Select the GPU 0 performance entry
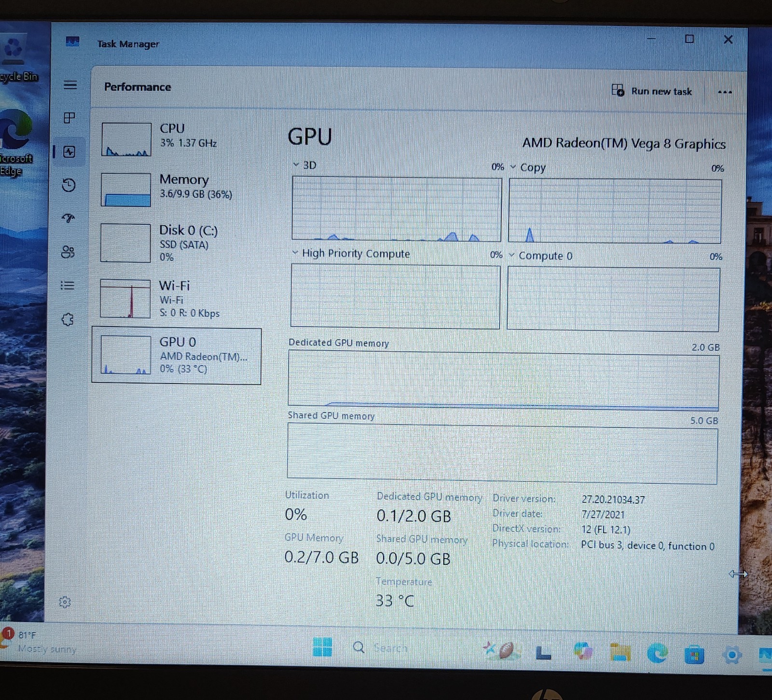Screen dimensions: 772x700 (x=177, y=356)
